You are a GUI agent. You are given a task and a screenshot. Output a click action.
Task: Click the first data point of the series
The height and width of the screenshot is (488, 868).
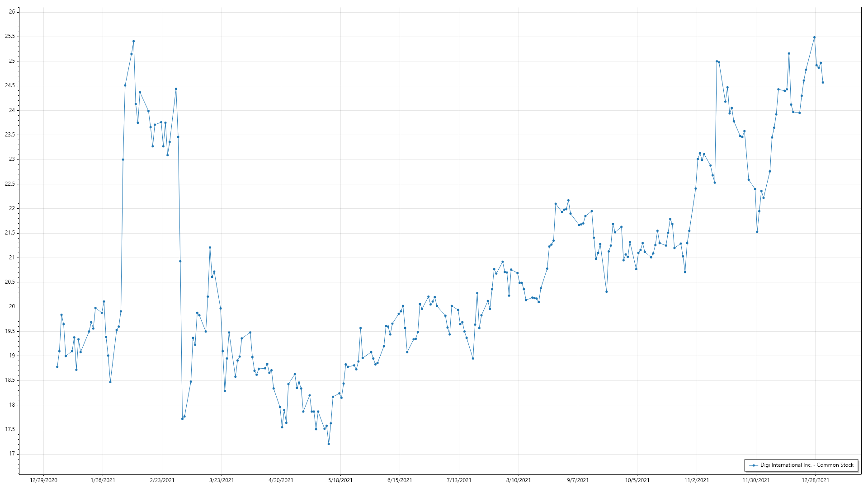point(57,367)
